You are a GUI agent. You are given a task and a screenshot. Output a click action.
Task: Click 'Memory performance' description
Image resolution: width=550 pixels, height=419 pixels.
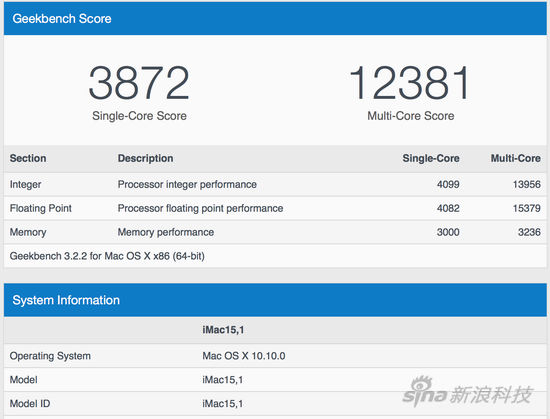pyautogui.click(x=166, y=232)
